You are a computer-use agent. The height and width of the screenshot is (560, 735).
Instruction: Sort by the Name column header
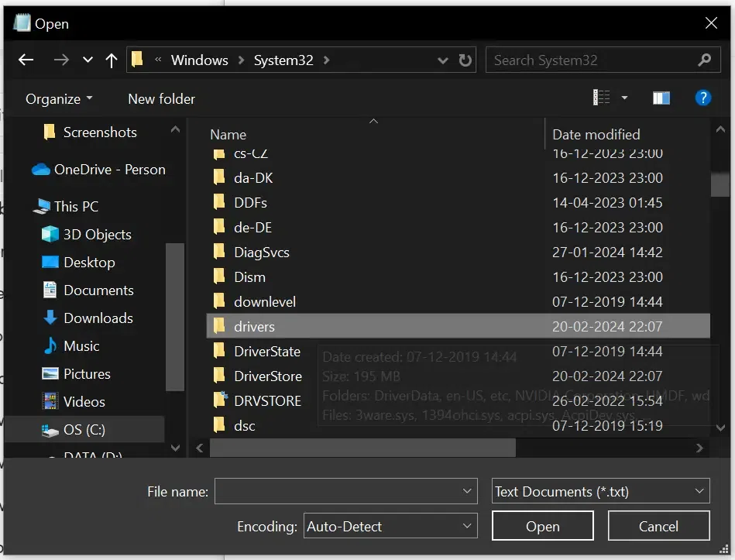228,135
